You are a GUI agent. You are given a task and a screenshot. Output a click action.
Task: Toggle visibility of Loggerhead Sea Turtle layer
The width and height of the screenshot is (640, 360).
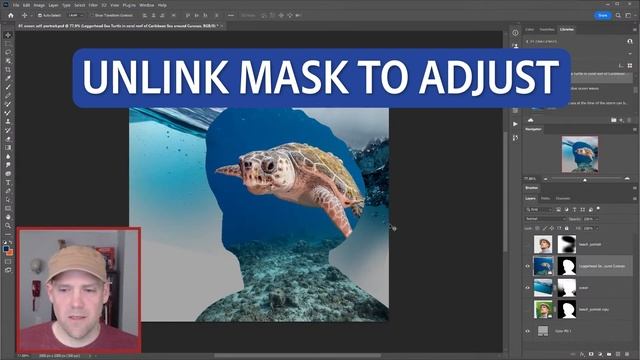527,266
